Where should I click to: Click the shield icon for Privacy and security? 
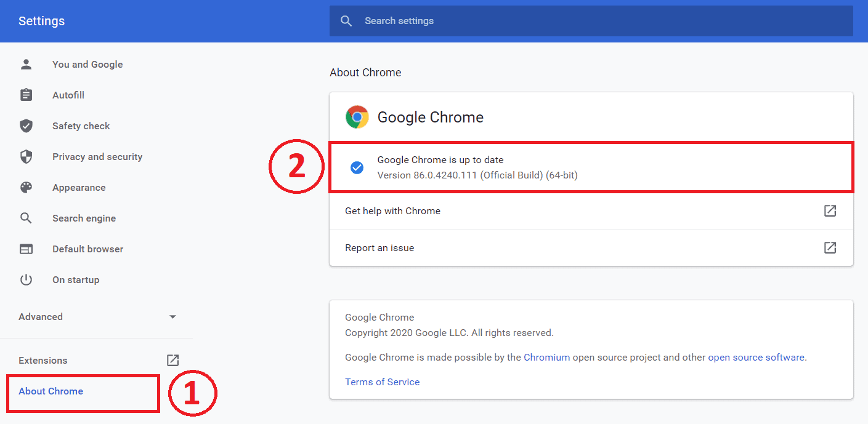pos(26,156)
